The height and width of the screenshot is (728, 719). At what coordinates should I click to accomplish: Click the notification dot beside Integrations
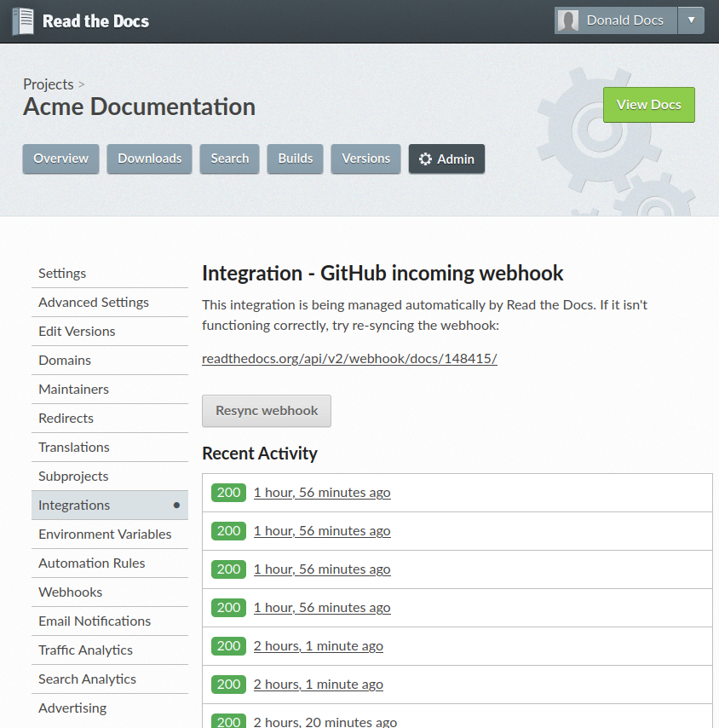[177, 505]
